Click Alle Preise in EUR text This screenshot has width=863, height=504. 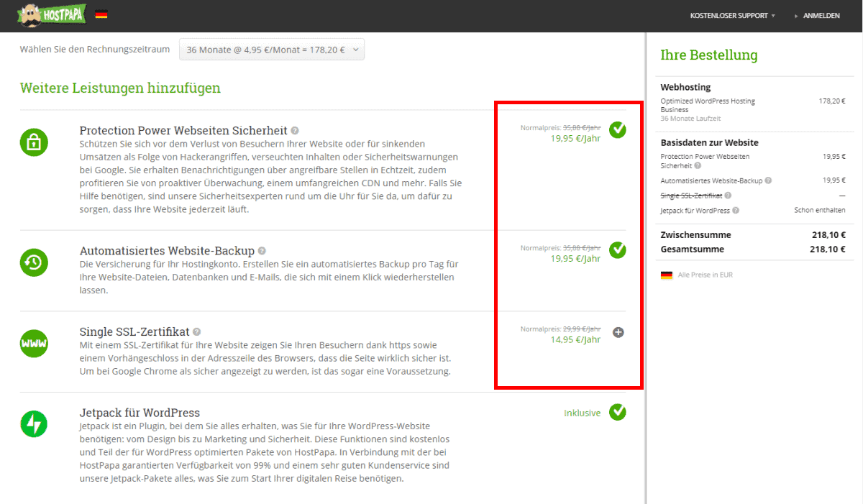coord(706,275)
